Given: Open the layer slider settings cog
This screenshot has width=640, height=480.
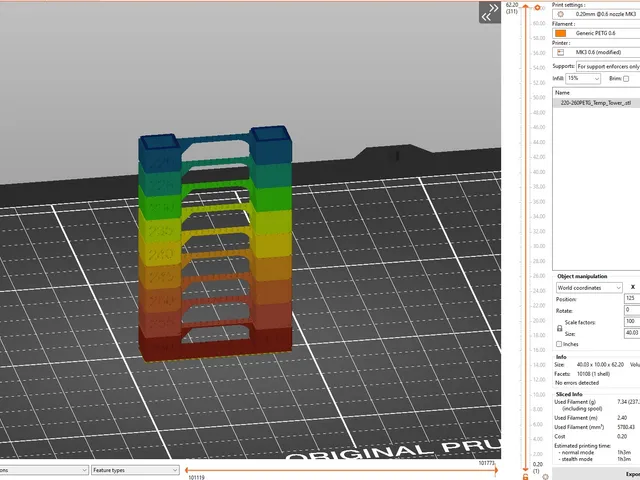Looking at the screenshot, I should 545,477.
